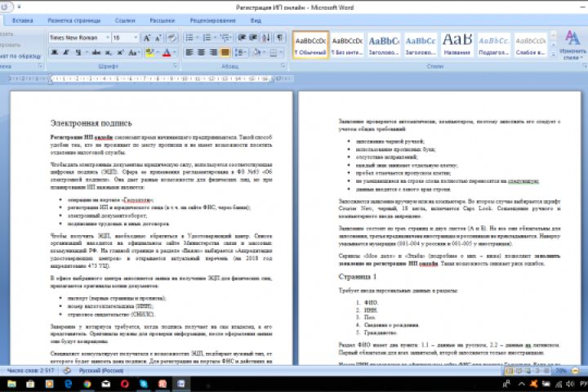Viewport: 588px width, 392px height.
Task: Click the line spacing icon
Action: coord(239,52)
